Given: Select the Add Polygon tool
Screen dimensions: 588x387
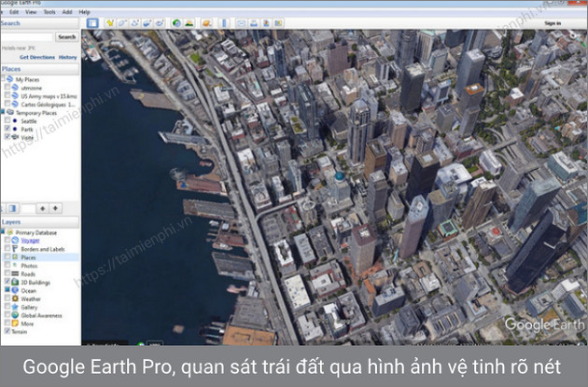Looking at the screenshot, I should (122, 23).
